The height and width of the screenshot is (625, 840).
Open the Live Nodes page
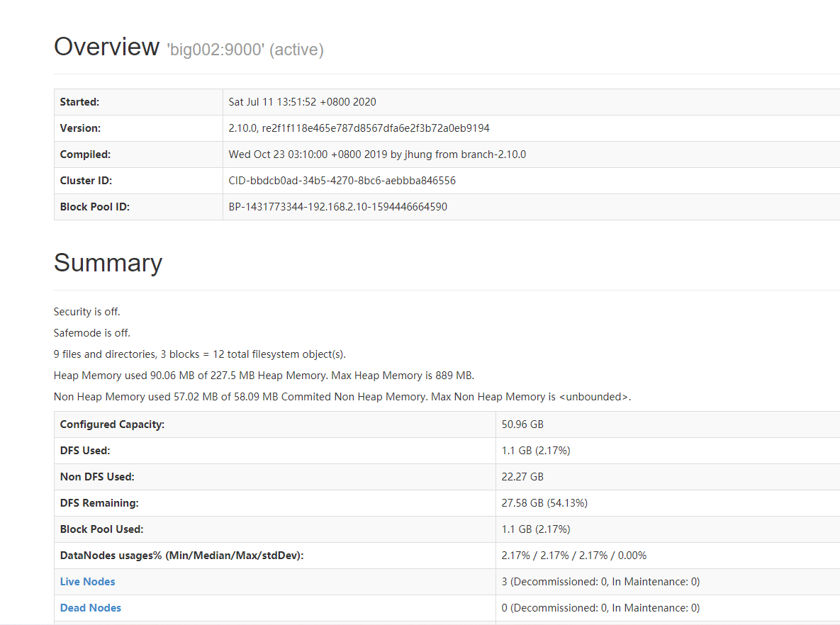pyautogui.click(x=87, y=581)
